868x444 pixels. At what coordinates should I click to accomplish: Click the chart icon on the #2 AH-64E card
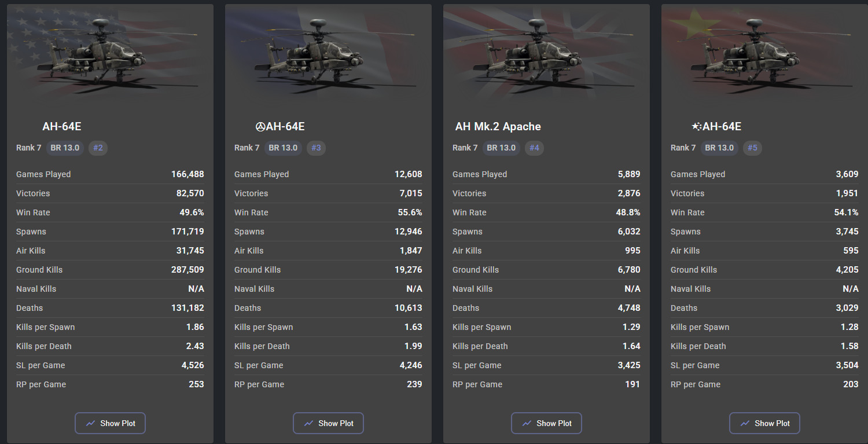point(91,423)
